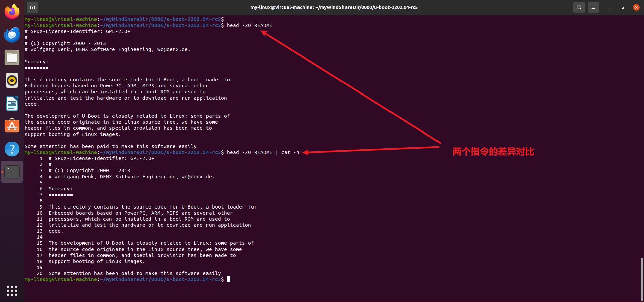Open the Help question mark icon
This screenshot has width=644, height=302.
coord(12,149)
